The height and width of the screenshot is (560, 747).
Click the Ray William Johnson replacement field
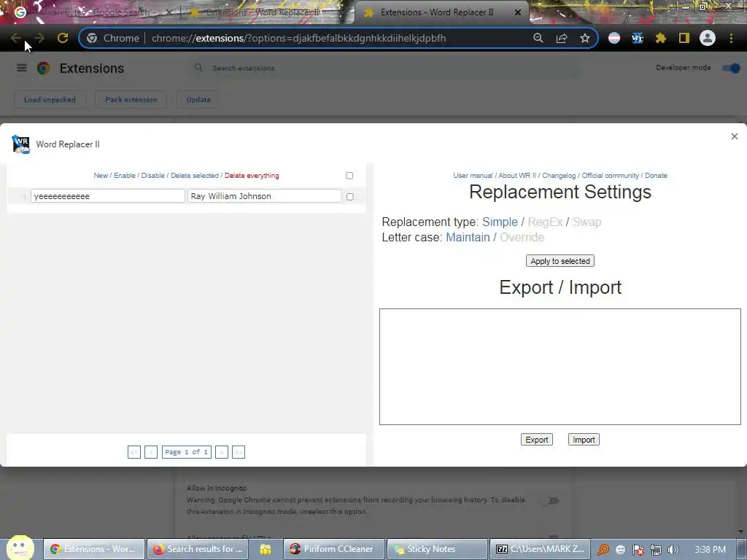pyautogui.click(x=264, y=196)
